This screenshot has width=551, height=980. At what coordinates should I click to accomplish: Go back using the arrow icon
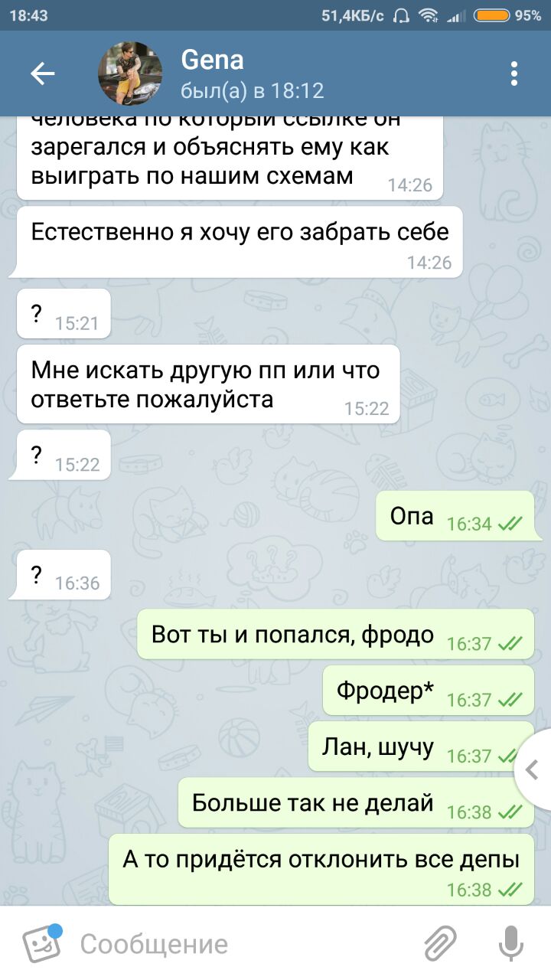43,73
